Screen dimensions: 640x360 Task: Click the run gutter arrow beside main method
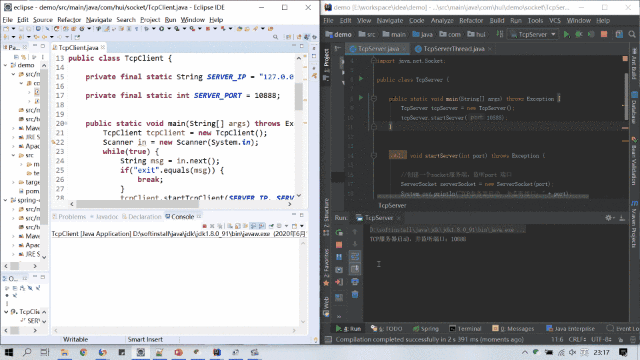(361, 98)
